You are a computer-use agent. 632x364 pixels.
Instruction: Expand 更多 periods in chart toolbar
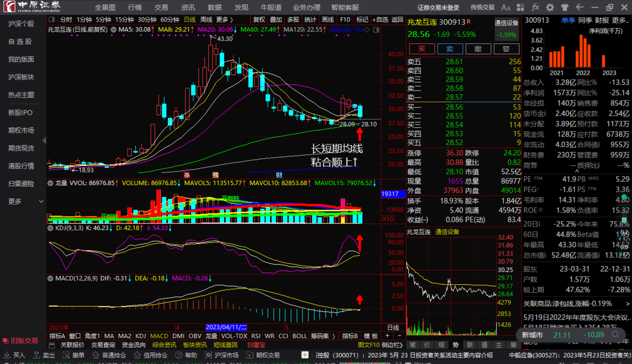point(224,20)
